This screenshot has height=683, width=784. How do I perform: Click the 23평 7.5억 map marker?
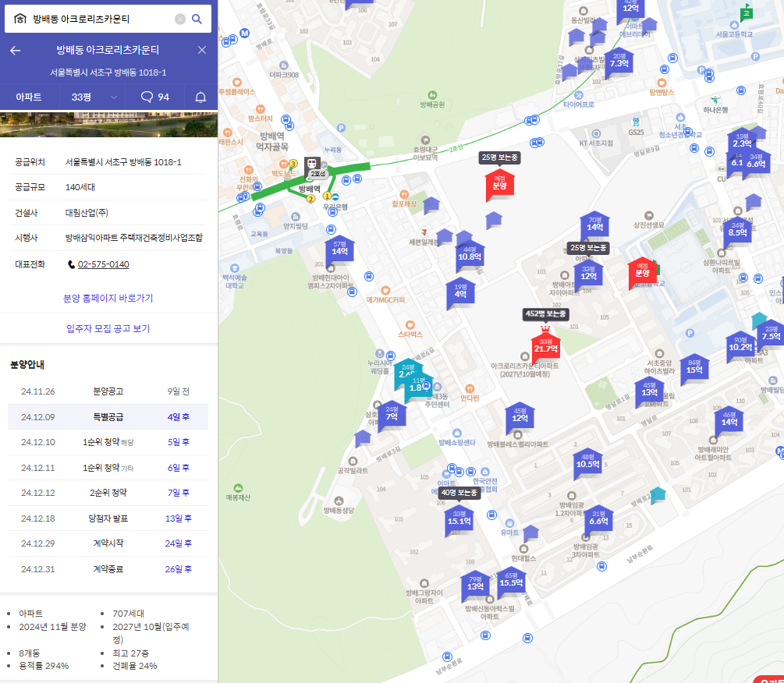(x=771, y=334)
